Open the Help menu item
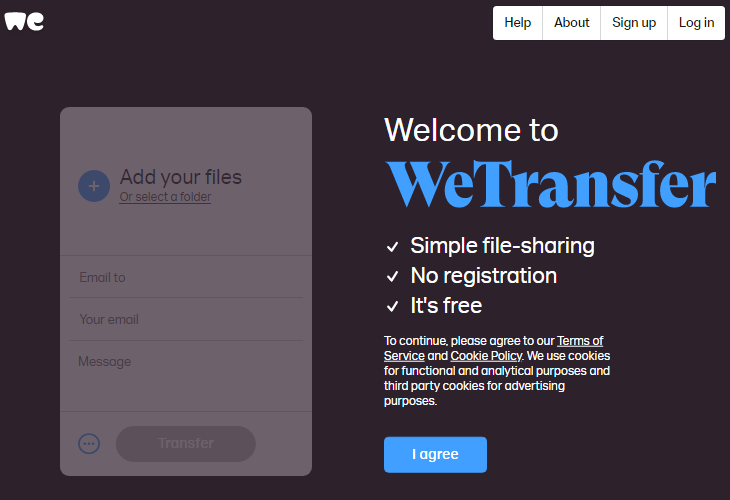 coord(518,23)
